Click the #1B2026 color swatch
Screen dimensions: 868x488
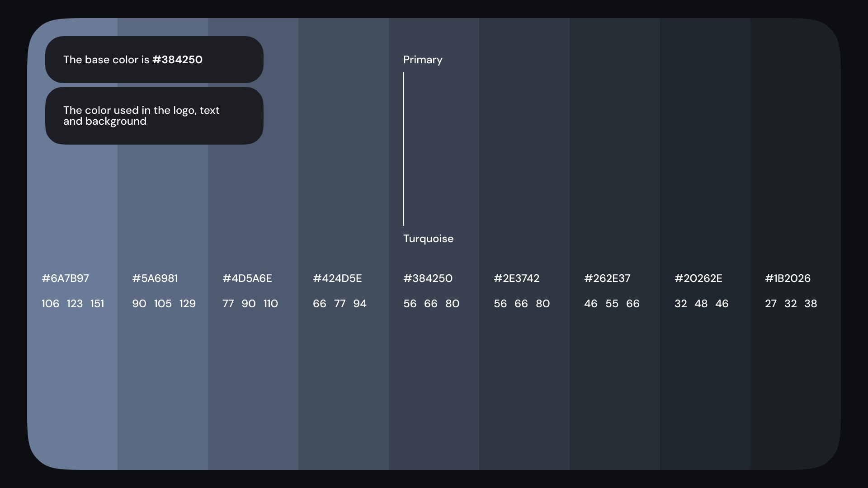pos(796,384)
